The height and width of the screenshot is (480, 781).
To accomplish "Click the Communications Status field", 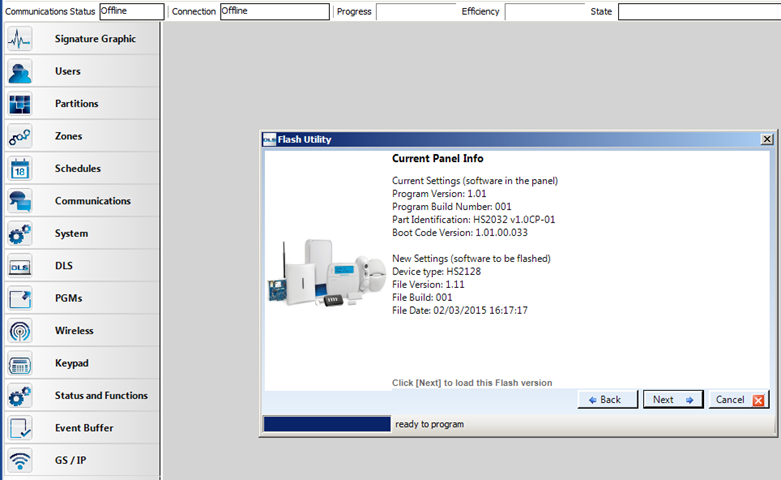I will tap(131, 11).
